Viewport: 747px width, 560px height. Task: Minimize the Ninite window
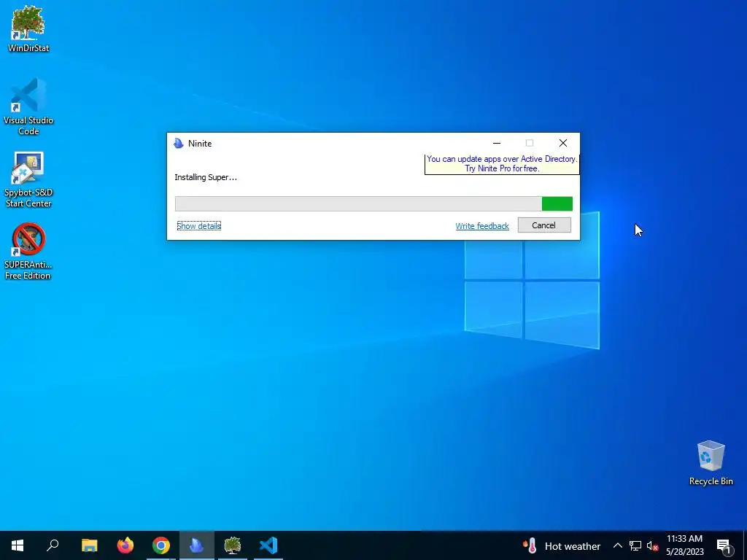[x=496, y=143]
